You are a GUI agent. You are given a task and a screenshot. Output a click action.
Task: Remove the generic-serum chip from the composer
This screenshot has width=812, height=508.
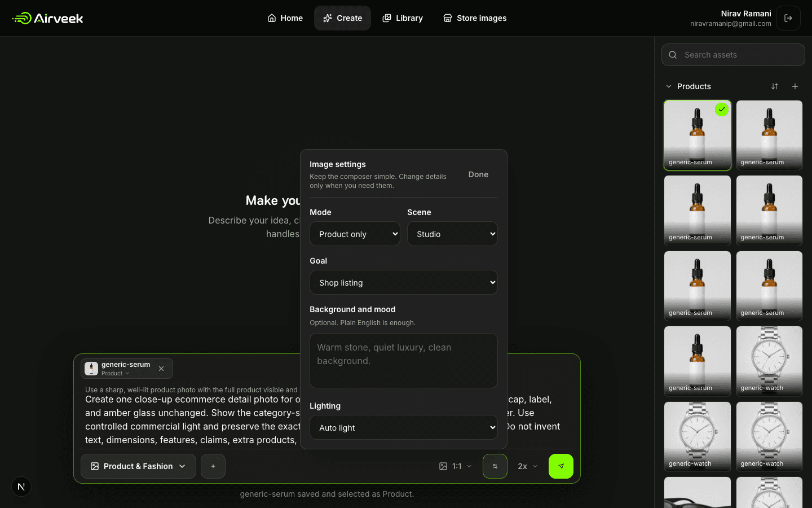pyautogui.click(x=161, y=369)
